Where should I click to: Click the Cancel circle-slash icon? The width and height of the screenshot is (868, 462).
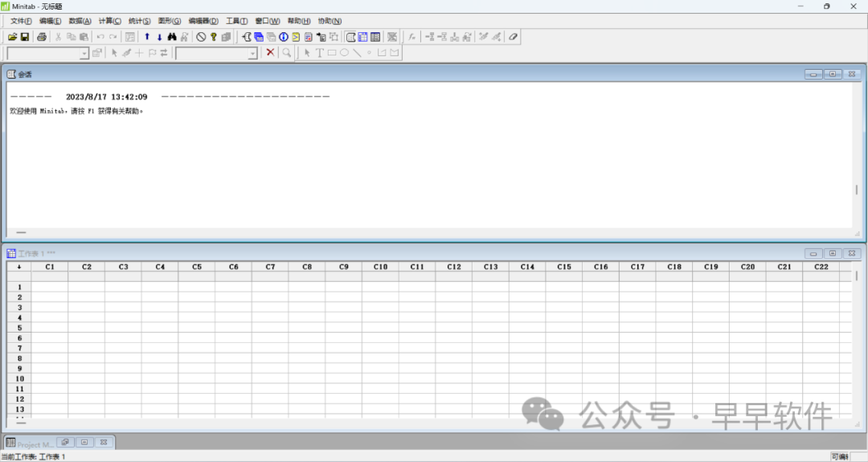201,37
